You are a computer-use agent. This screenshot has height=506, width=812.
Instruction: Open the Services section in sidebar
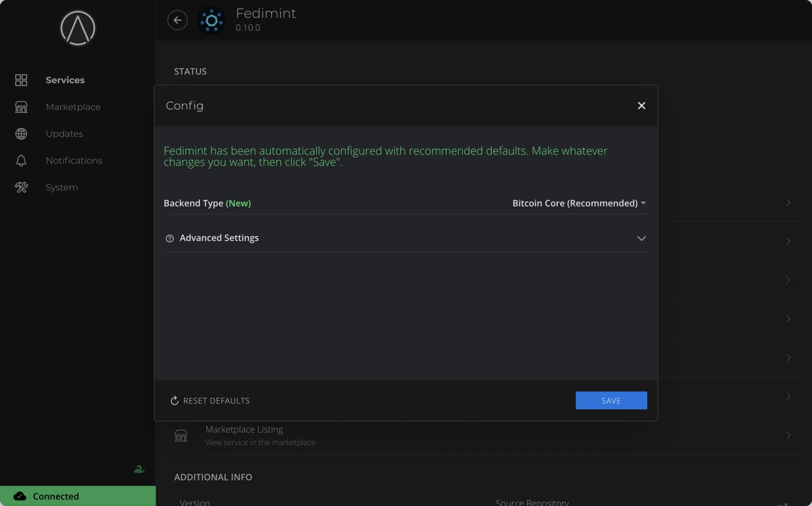point(64,80)
